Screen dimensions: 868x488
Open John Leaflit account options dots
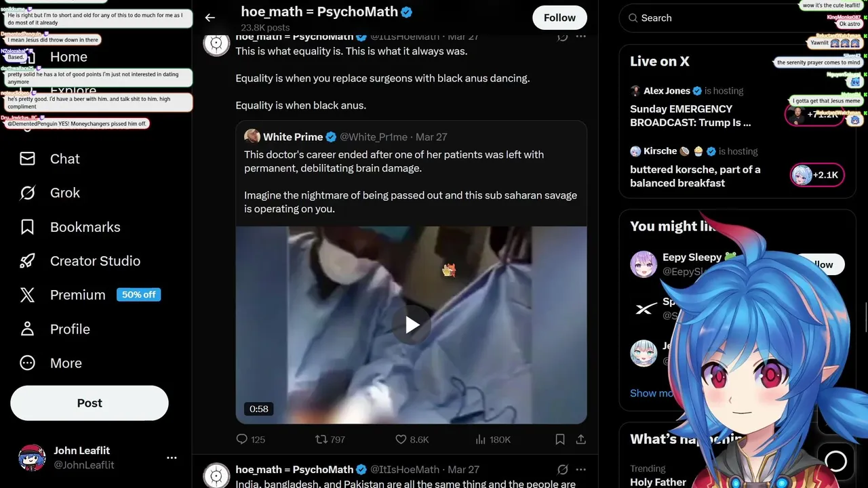(172, 458)
